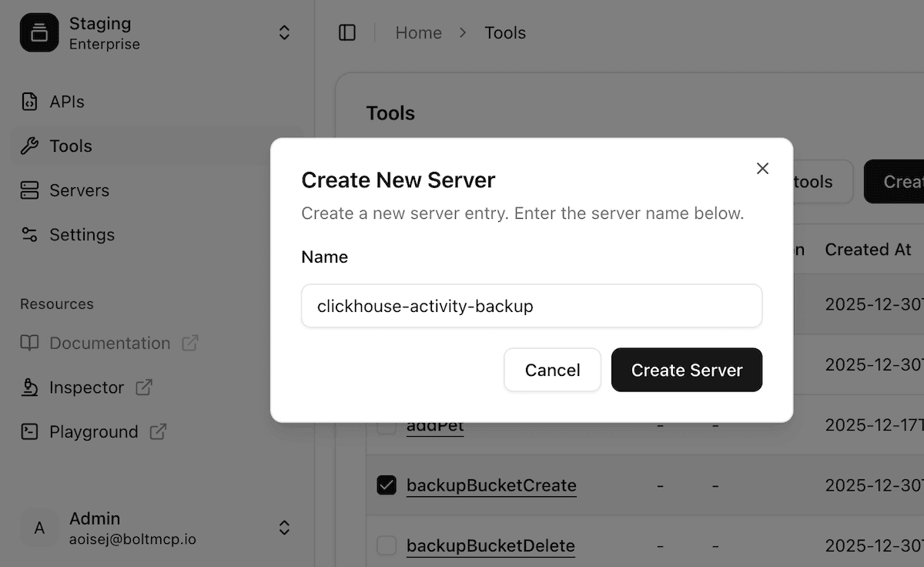Click the Servers stack icon

coord(29,190)
